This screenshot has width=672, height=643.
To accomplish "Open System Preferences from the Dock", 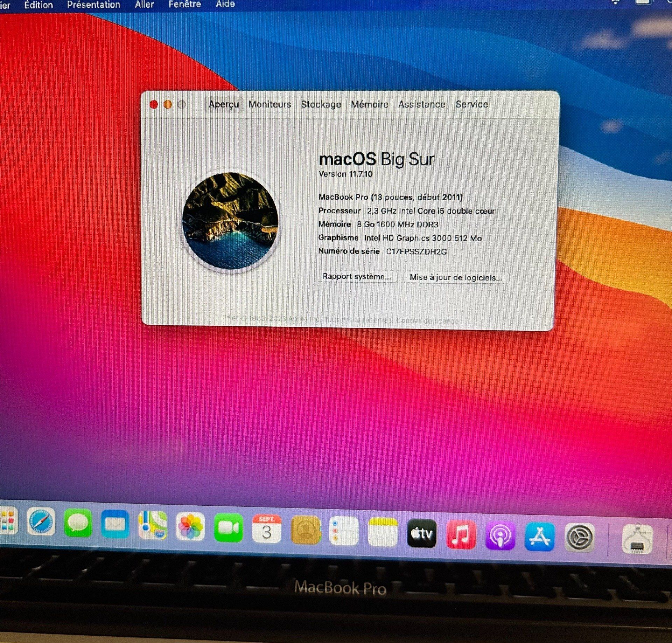I will click(x=580, y=537).
